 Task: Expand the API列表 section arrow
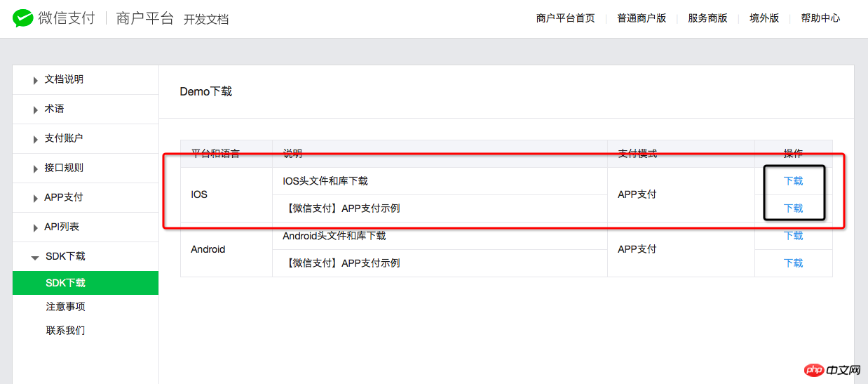[36, 228]
